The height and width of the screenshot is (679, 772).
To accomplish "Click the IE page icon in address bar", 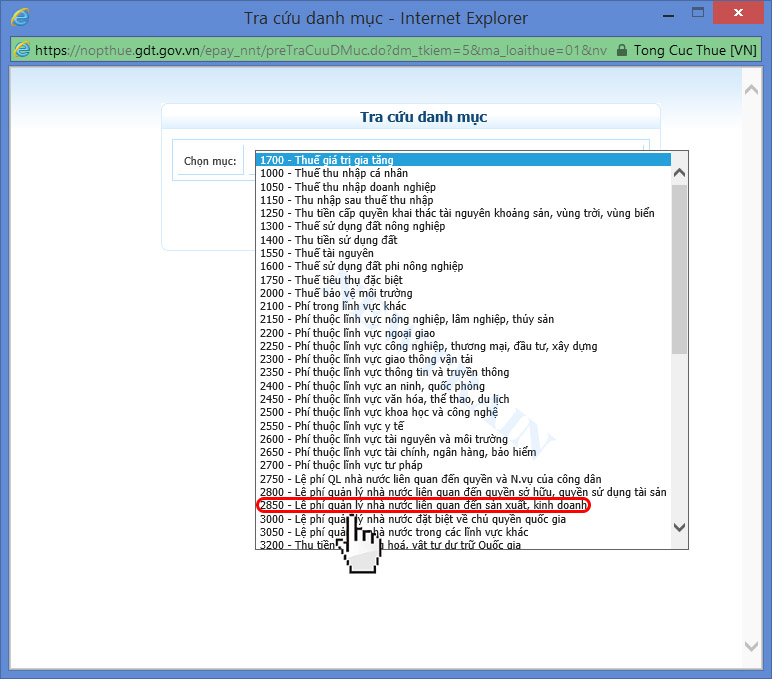I will point(22,50).
